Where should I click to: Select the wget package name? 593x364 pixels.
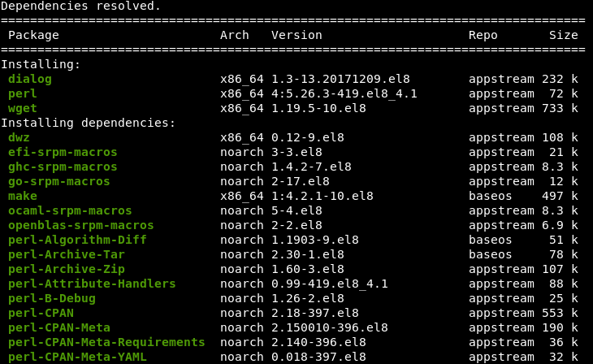[23, 108]
